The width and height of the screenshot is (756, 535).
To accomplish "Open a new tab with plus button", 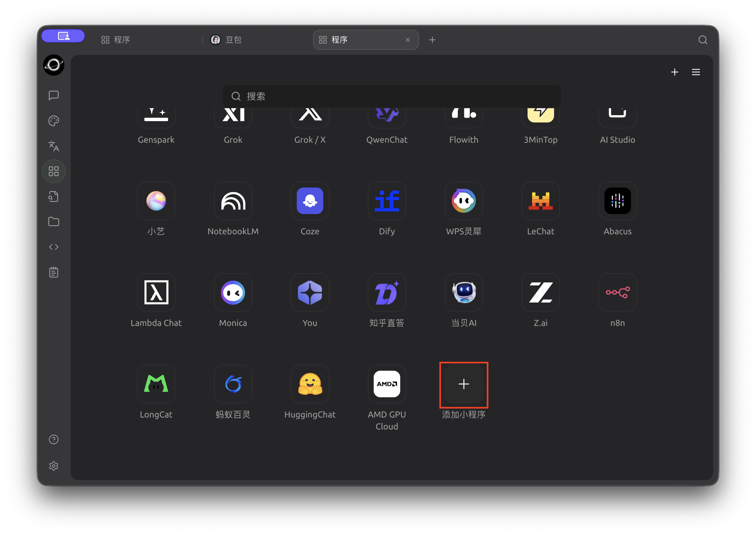I will tap(432, 40).
